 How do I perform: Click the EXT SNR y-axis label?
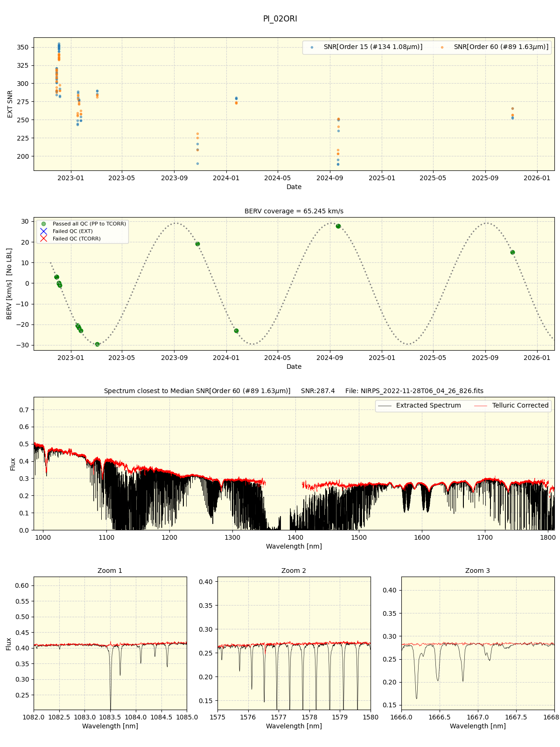(10, 104)
